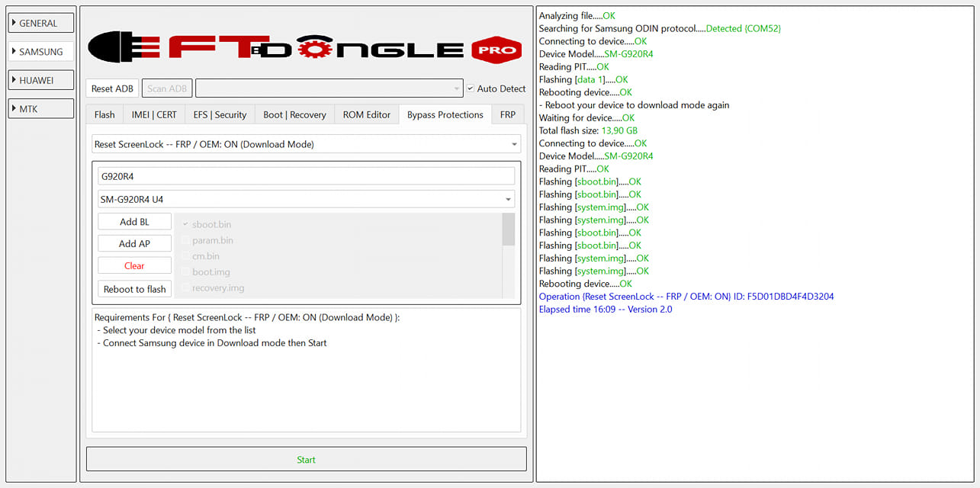The width and height of the screenshot is (980, 488).
Task: Click the Add BL button
Action: click(x=134, y=222)
